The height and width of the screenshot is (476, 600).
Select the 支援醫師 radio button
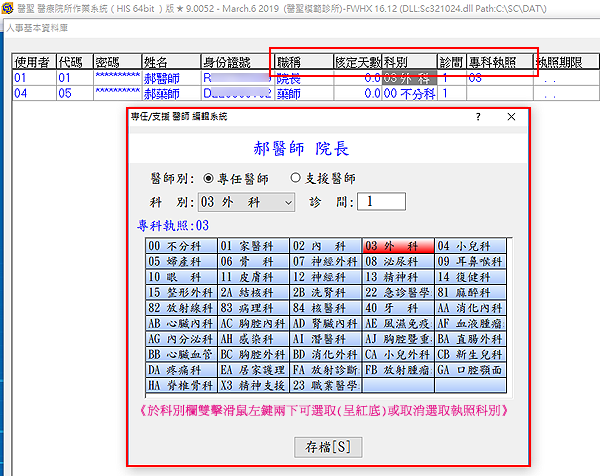pos(295,178)
